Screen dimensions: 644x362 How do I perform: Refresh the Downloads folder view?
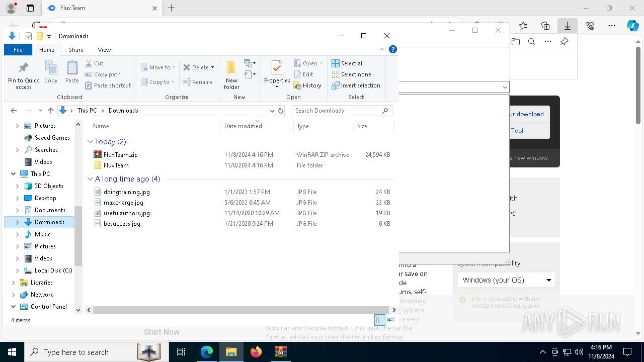(281, 111)
